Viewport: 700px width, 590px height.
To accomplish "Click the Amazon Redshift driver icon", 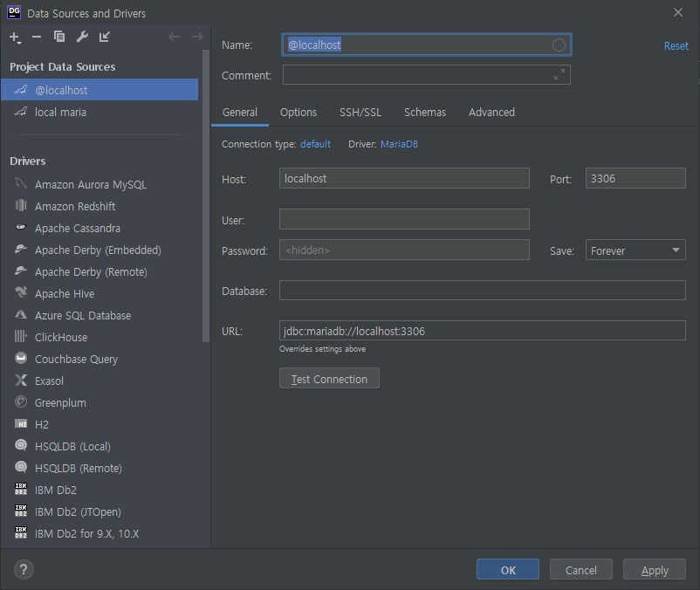I will [21, 205].
